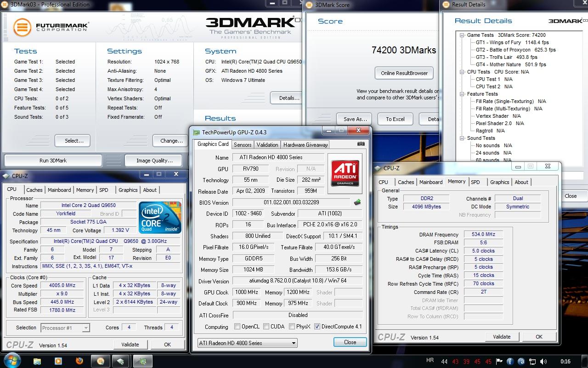
Task: Click the 74200 3DMarks score text
Action: pyautogui.click(x=404, y=50)
